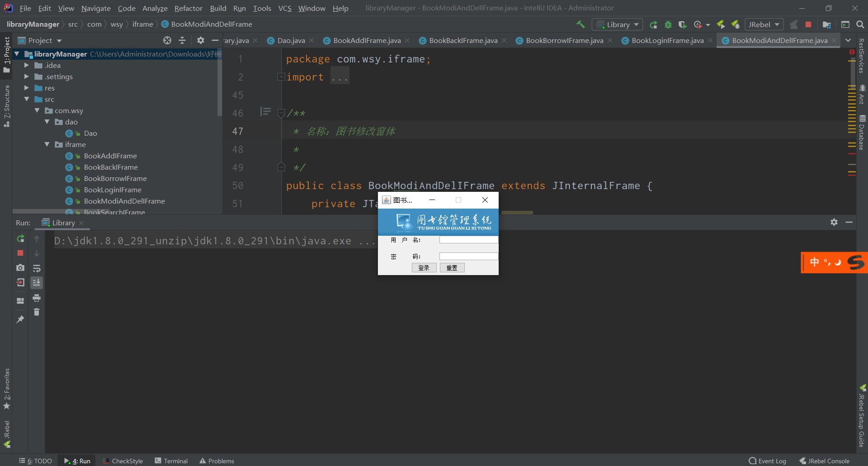Click the trash can clear output icon
The image size is (868, 466).
pyautogui.click(x=37, y=312)
